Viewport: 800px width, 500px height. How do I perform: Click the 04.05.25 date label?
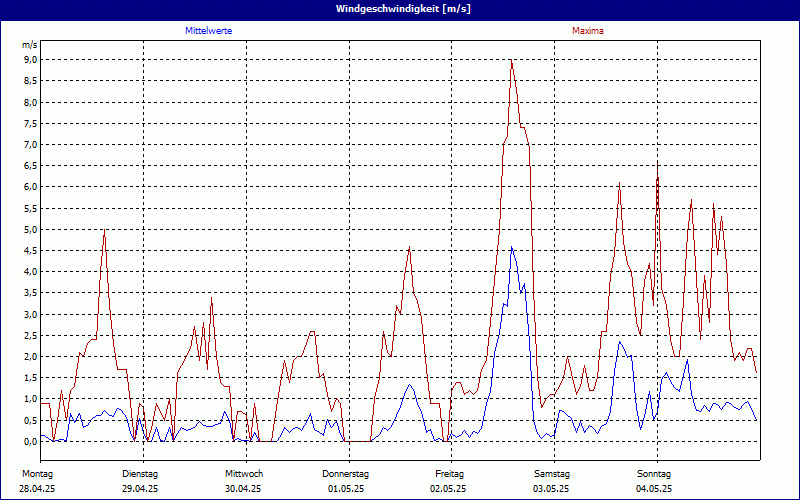pos(654,489)
